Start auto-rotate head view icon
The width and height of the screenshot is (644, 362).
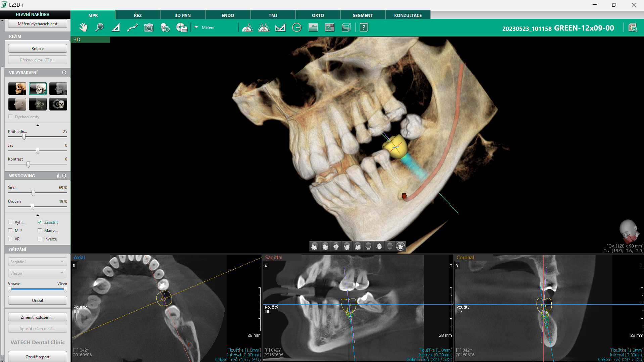pos(401,246)
